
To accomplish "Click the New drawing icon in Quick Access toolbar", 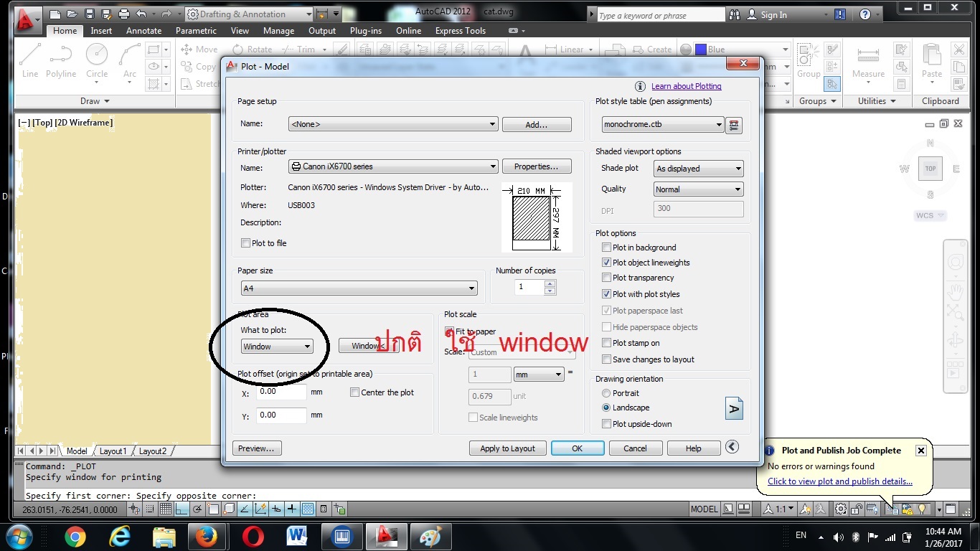I will pyautogui.click(x=57, y=14).
